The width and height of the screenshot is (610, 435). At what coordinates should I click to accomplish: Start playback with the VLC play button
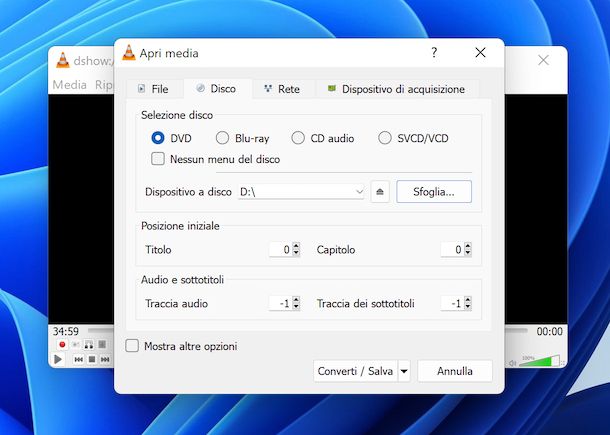click(x=58, y=359)
